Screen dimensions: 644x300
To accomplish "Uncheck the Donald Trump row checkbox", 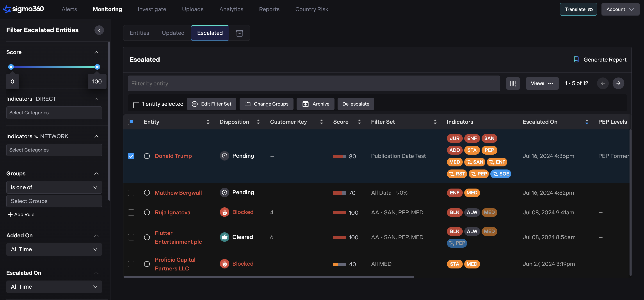I will tap(131, 156).
